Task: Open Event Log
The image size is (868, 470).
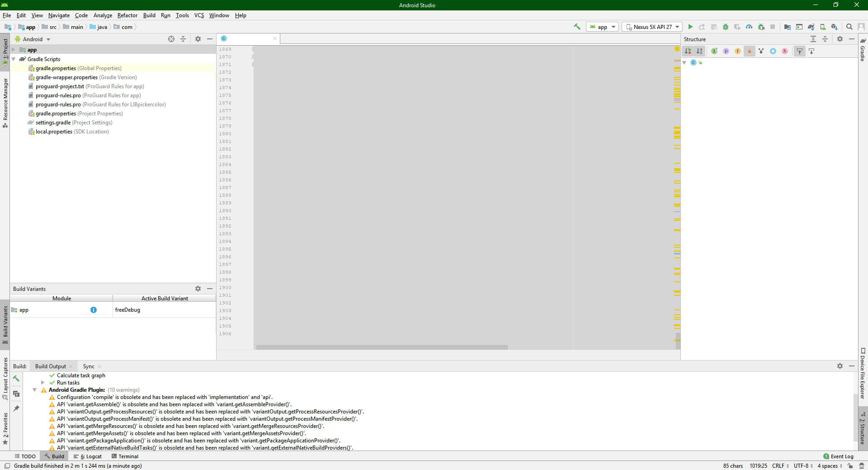Action: point(839,456)
